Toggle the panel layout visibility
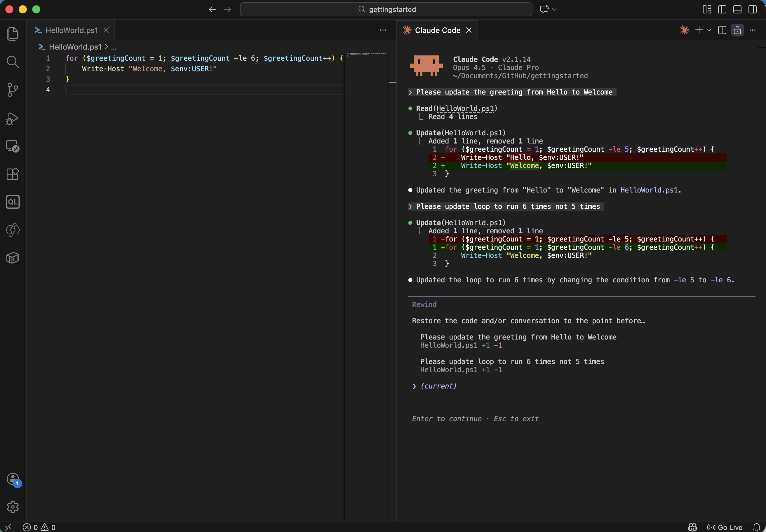Image resolution: width=766 pixels, height=532 pixels. (737, 9)
